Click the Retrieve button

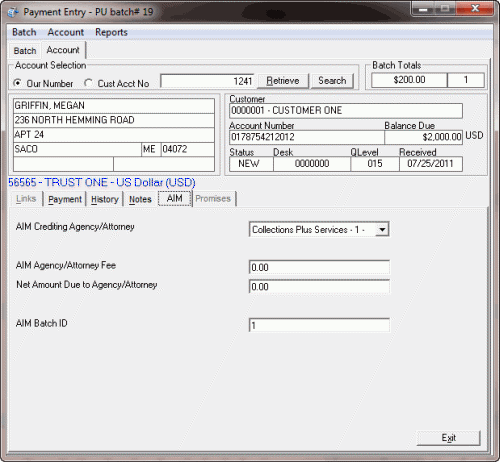point(283,81)
